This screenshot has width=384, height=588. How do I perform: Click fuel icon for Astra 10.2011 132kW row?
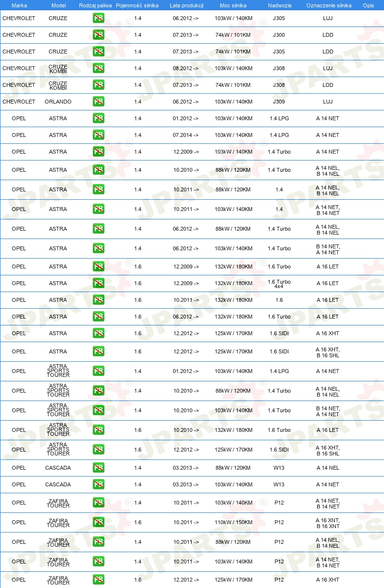pos(99,300)
